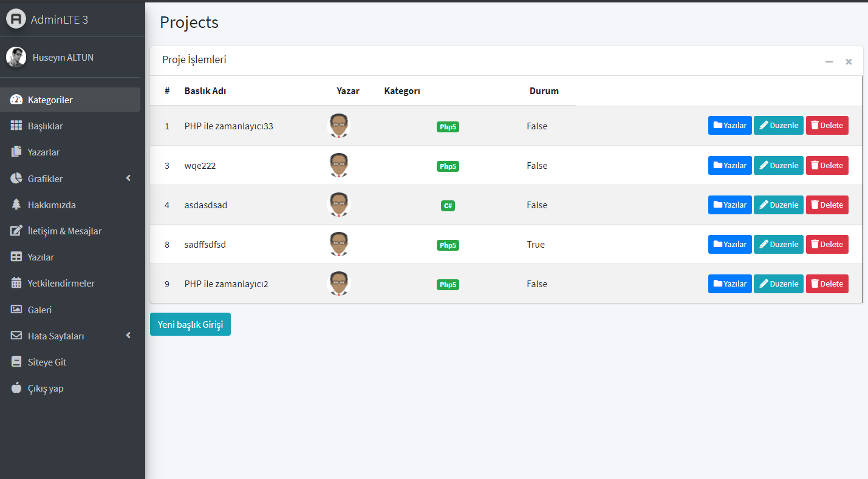Remove the Proje İşlemleri card with X icon
This screenshot has height=479, width=868.
[849, 61]
